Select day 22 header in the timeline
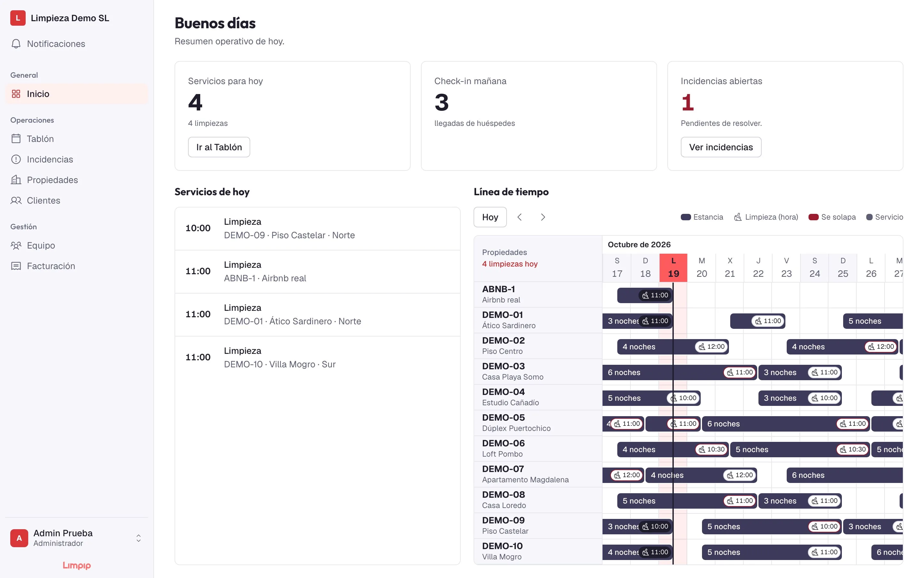The height and width of the screenshot is (578, 924). pyautogui.click(x=758, y=267)
